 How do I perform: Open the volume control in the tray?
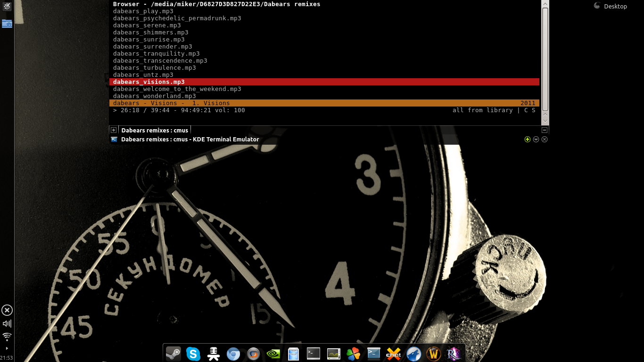click(x=7, y=323)
